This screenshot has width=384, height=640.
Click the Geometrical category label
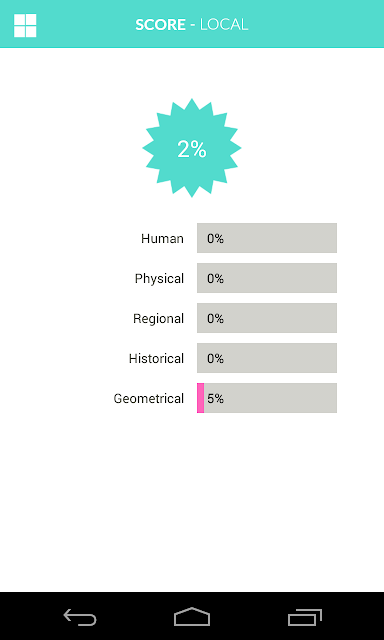tap(149, 398)
